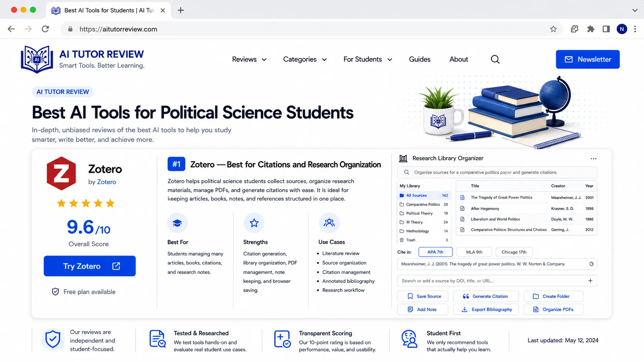Open the About nav item
644x362 pixels.
tap(459, 59)
